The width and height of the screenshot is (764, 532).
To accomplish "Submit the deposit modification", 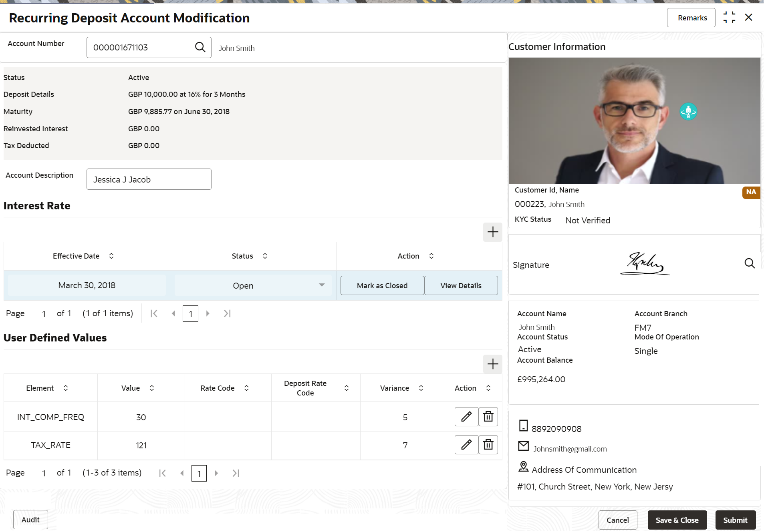I will pos(735,520).
